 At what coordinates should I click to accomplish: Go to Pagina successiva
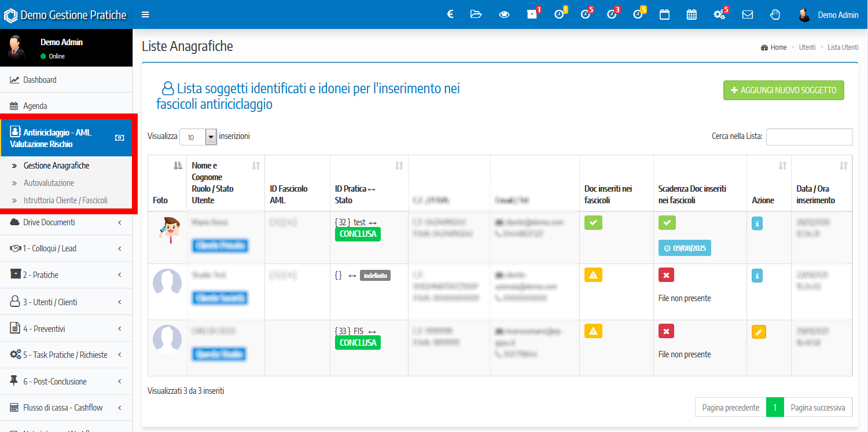(x=818, y=408)
